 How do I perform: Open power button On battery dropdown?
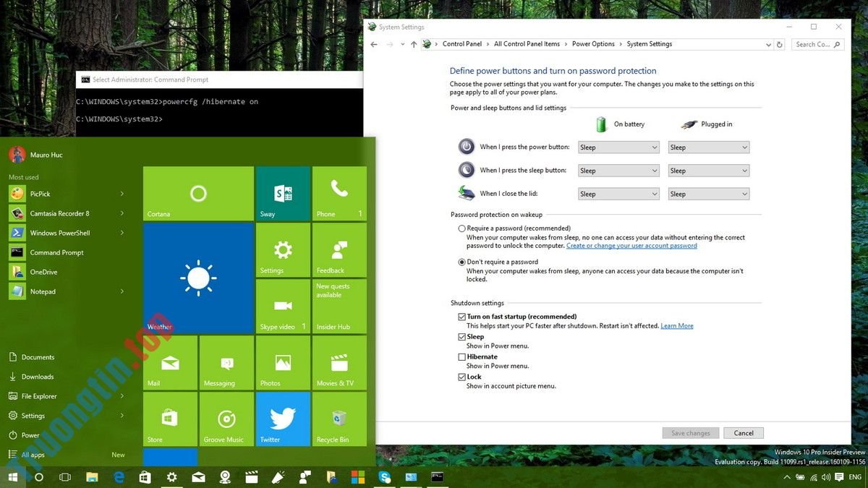point(618,147)
